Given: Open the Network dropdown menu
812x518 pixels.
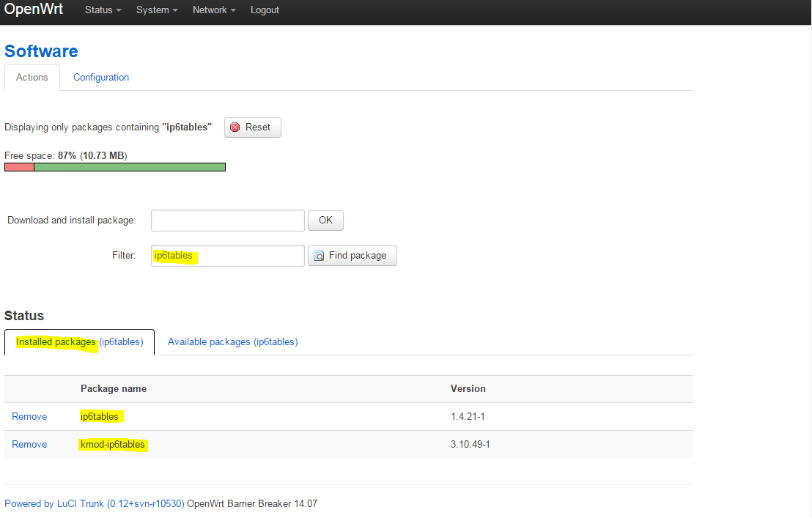Looking at the screenshot, I should [x=214, y=10].
